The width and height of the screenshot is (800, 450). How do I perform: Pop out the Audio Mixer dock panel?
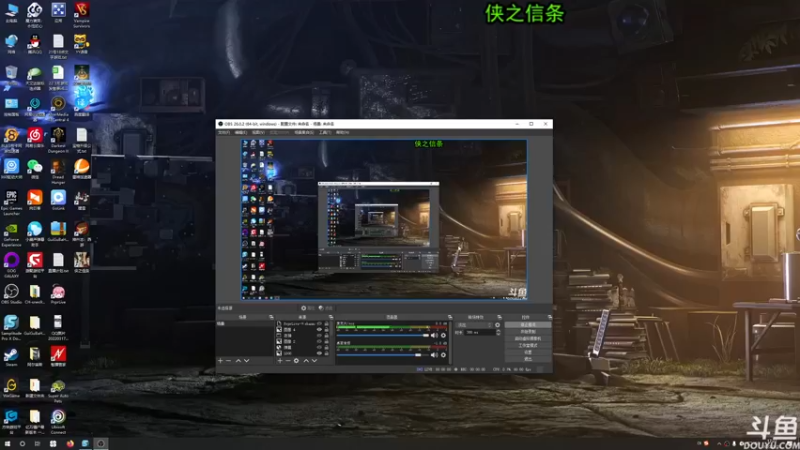coord(450,317)
